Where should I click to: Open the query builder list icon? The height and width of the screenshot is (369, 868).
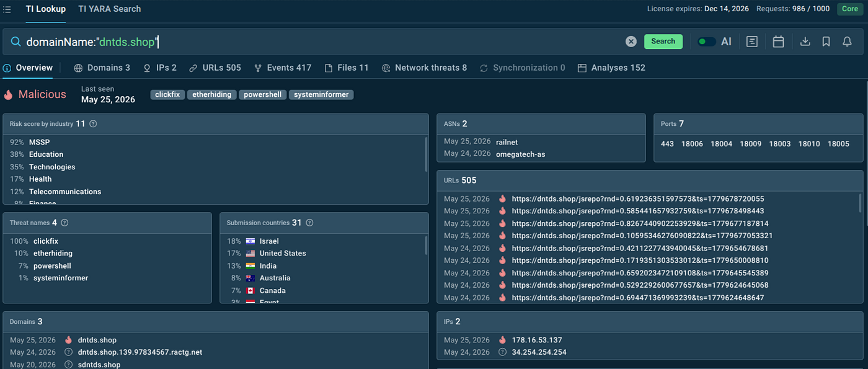coord(752,42)
